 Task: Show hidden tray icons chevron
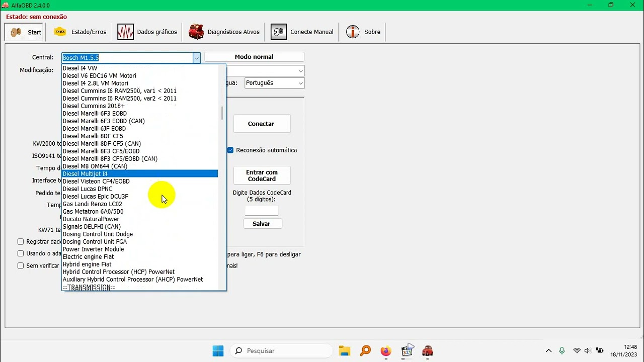pyautogui.click(x=548, y=350)
